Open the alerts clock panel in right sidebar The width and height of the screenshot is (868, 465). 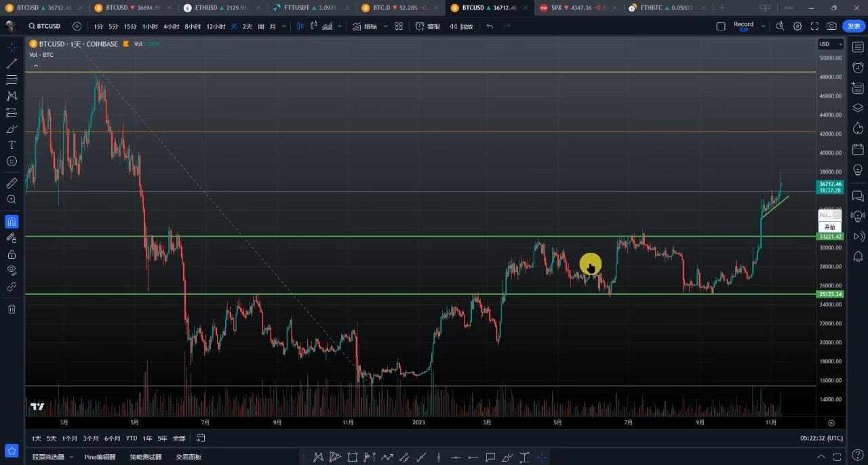coord(858,68)
